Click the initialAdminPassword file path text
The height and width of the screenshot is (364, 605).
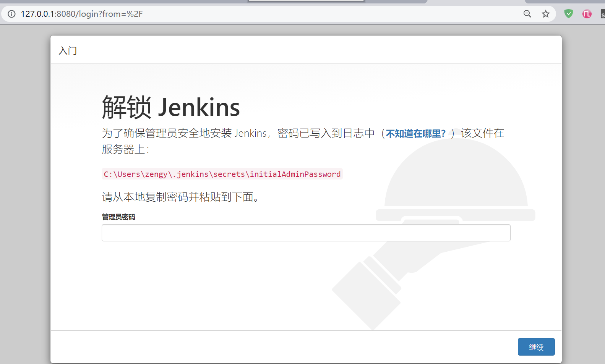tap(222, 174)
